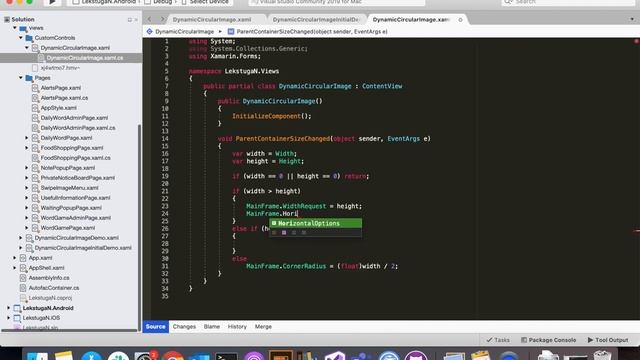Expand the WordGamePage.xaml node
Image resolution: width=640 pixels, height=360 pixels.
(x=27, y=228)
